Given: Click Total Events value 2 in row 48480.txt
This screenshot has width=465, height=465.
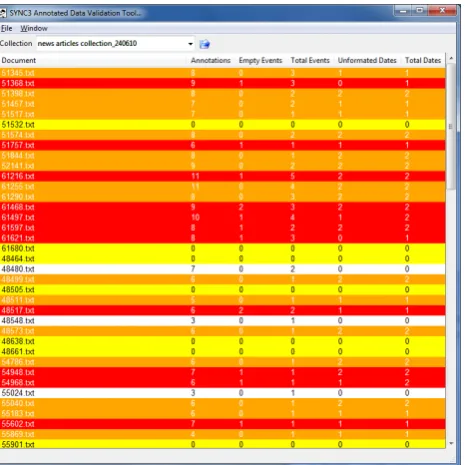Looking at the screenshot, I should click(293, 269).
